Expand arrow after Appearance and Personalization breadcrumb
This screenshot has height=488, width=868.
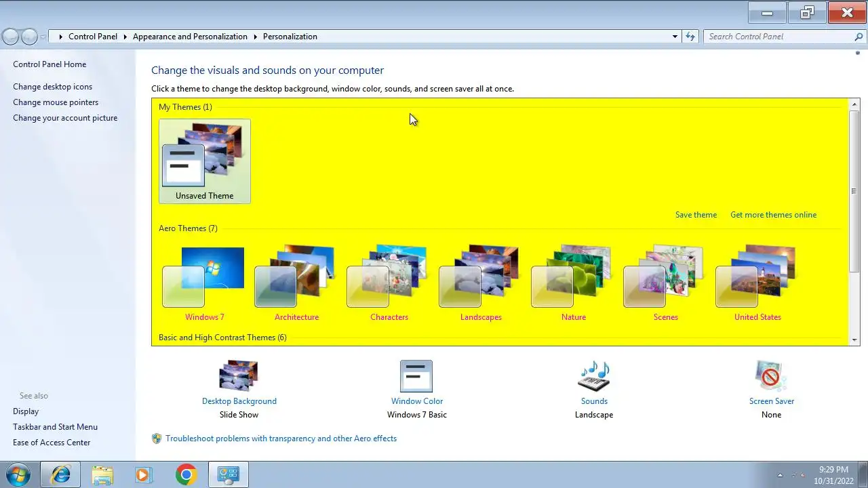[x=256, y=37]
